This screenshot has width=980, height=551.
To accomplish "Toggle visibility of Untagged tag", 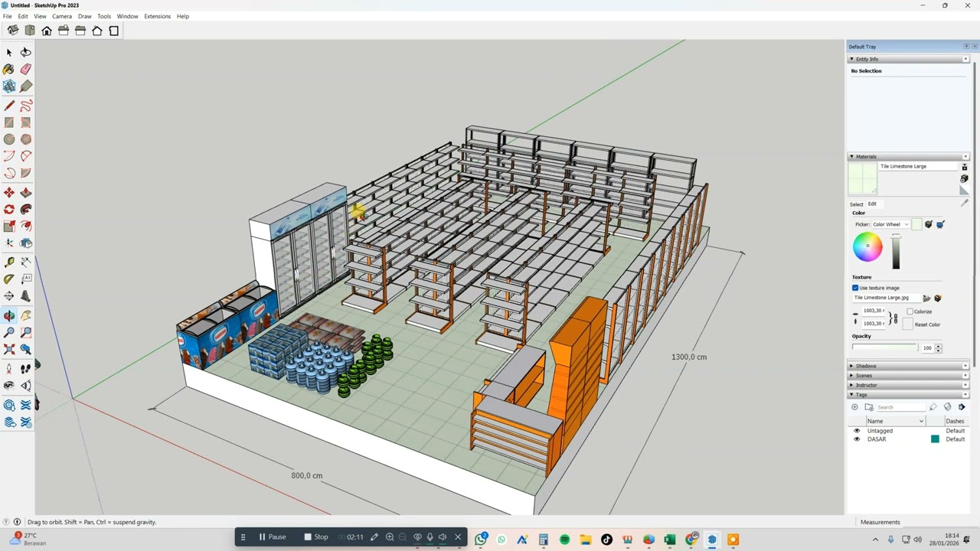I will coord(857,431).
